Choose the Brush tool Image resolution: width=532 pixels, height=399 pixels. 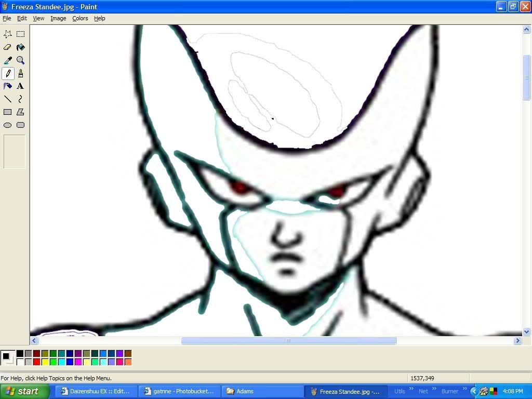click(21, 73)
